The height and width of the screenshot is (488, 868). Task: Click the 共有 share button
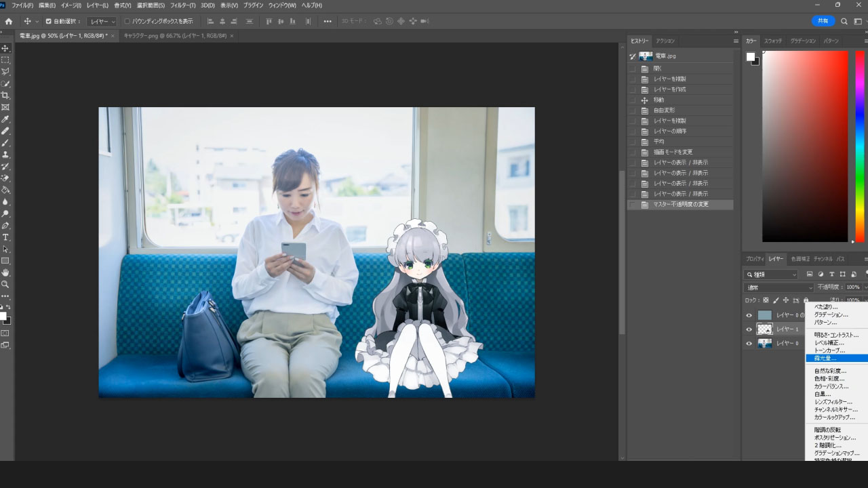823,21
